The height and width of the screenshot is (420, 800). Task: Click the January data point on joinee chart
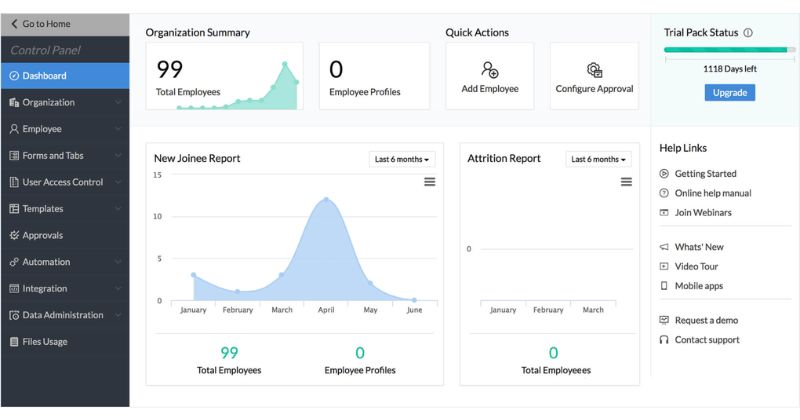193,275
